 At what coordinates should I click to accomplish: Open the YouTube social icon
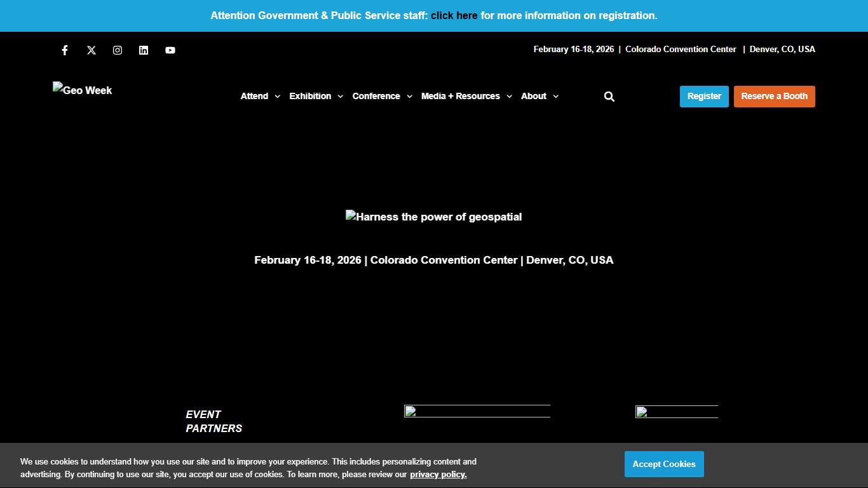pos(170,50)
